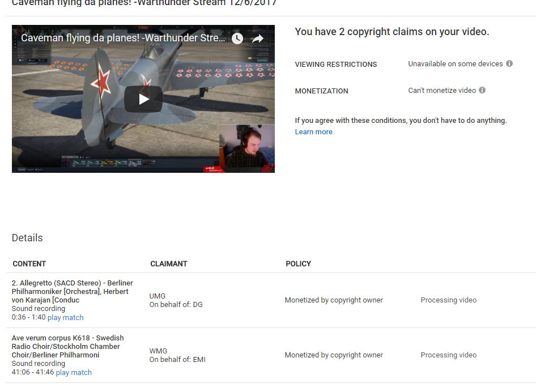Select the CONTENT column header
The image size is (536, 392).
tap(29, 264)
